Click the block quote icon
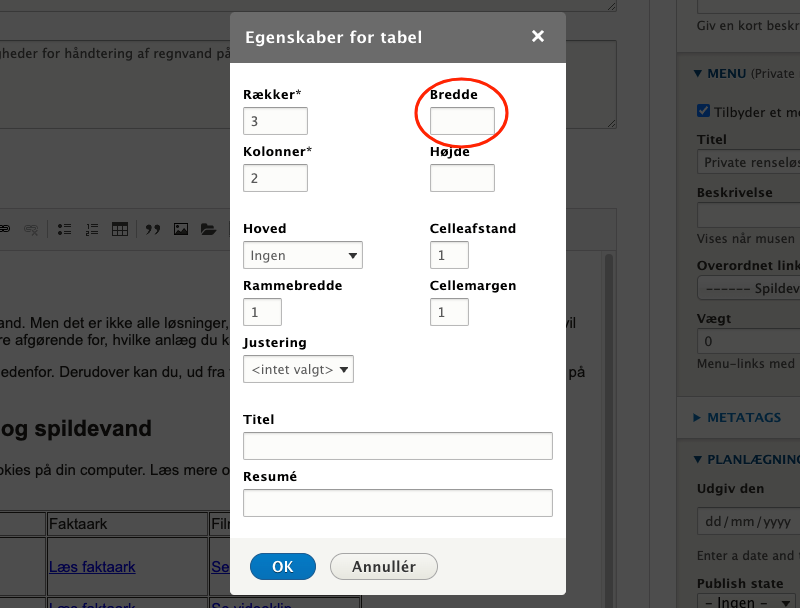The image size is (800, 608). 153,229
